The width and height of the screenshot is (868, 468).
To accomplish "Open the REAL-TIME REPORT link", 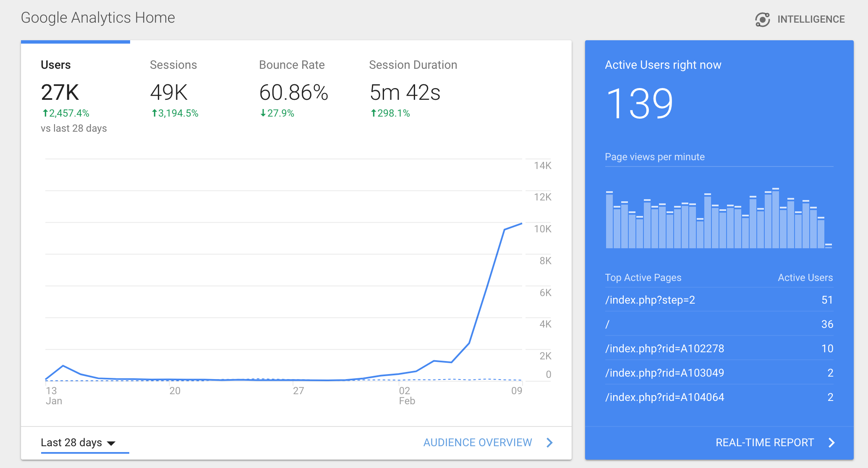I will (x=764, y=442).
